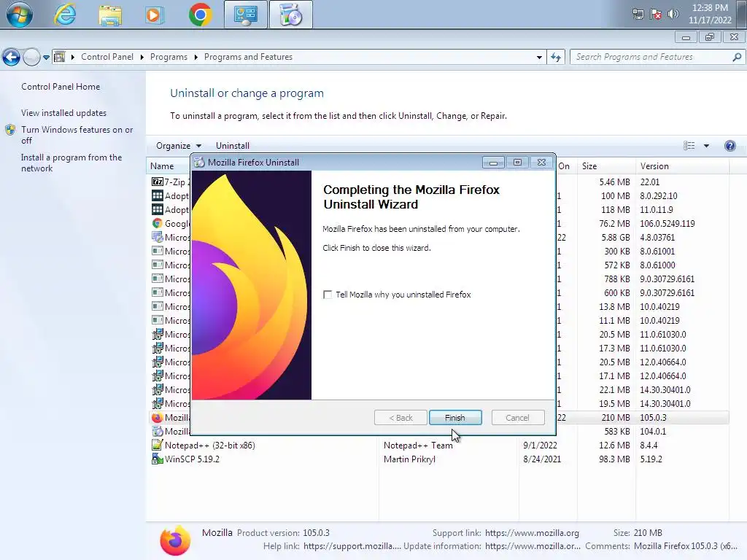Open the address bar history dropdown arrow

tap(539, 57)
